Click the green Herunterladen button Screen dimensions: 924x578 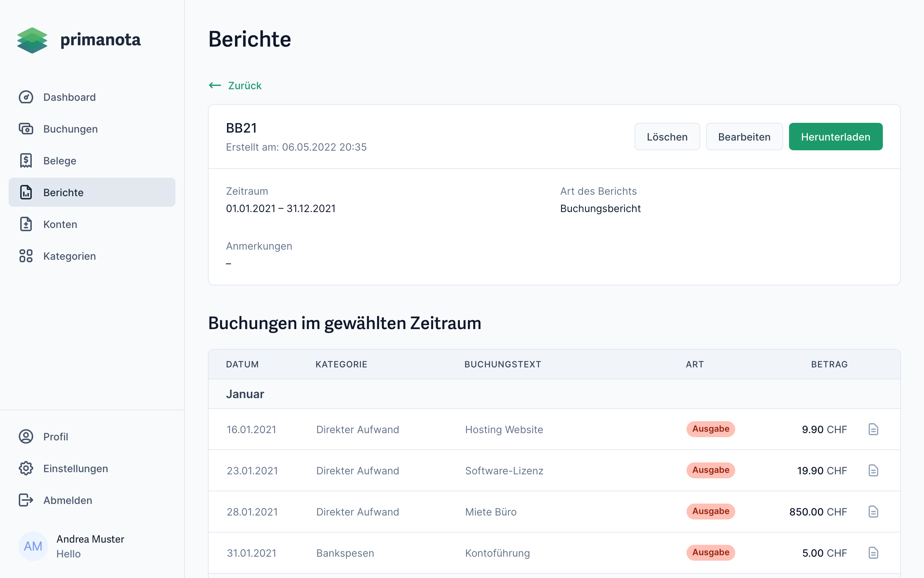(x=836, y=137)
